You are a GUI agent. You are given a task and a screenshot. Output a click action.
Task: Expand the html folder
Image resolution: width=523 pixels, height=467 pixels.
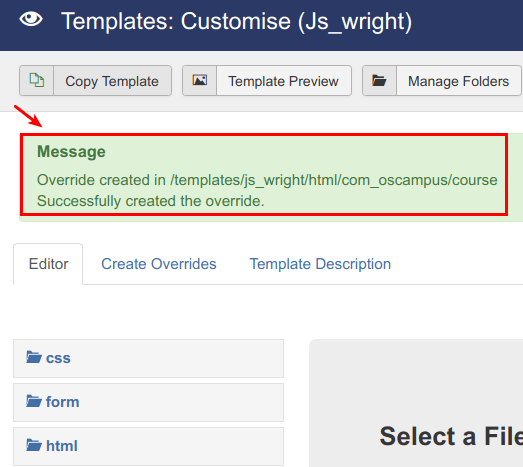coord(148,446)
